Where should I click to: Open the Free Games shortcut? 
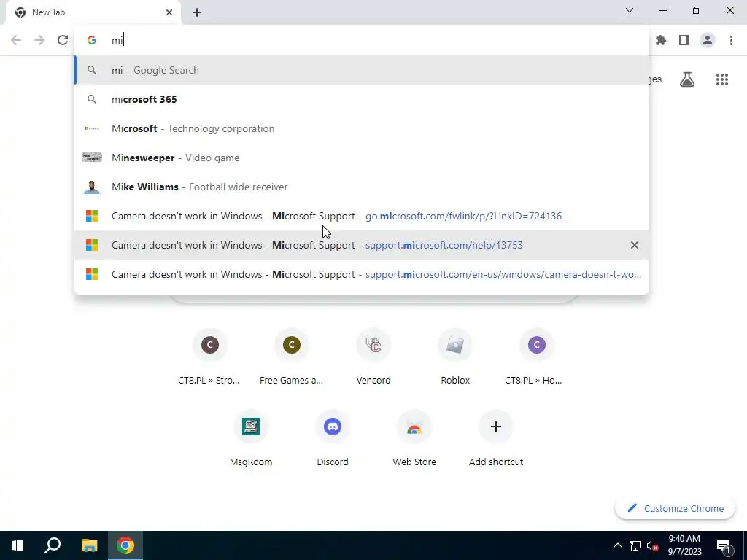(x=292, y=356)
